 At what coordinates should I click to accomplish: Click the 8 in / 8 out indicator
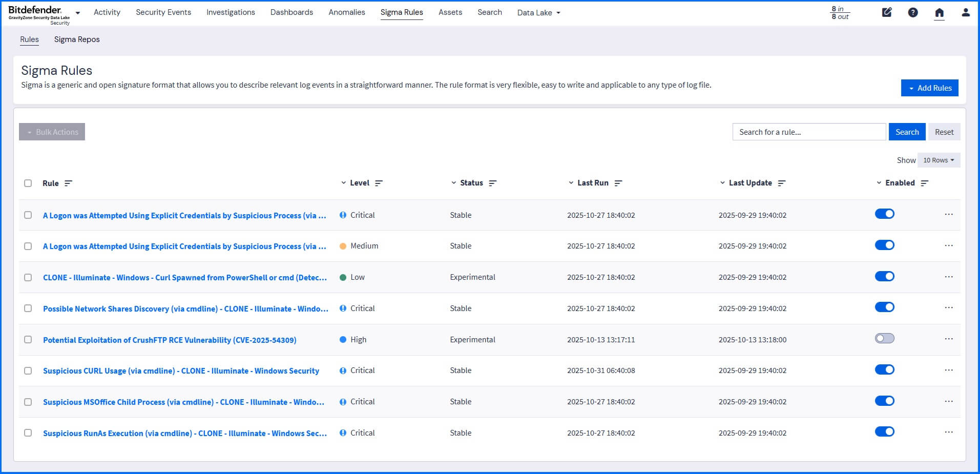pos(840,12)
